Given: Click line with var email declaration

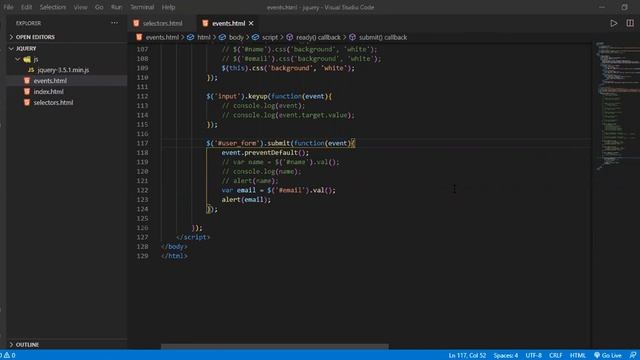Looking at the screenshot, I should pyautogui.click(x=278, y=190).
